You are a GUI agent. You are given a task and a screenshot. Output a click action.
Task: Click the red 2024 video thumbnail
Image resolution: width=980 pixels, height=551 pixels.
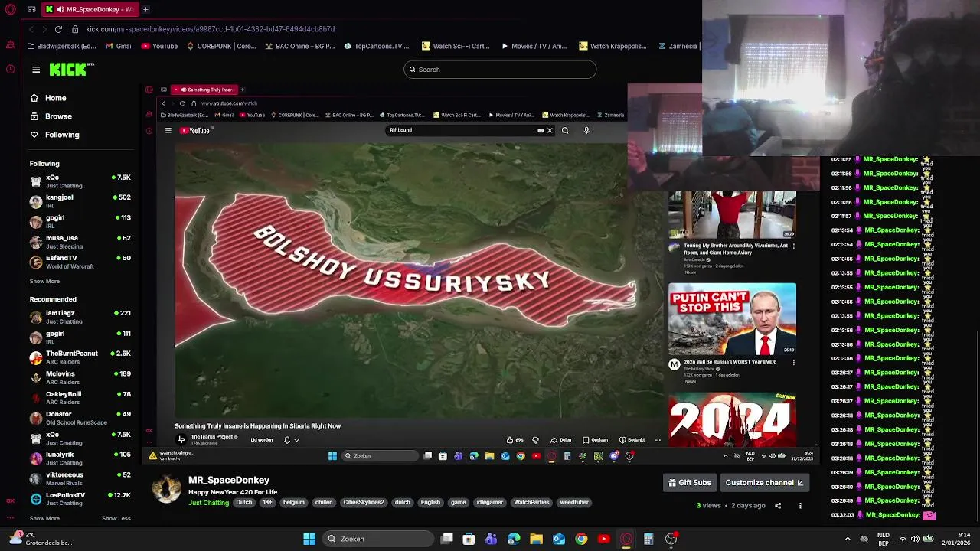click(x=732, y=419)
